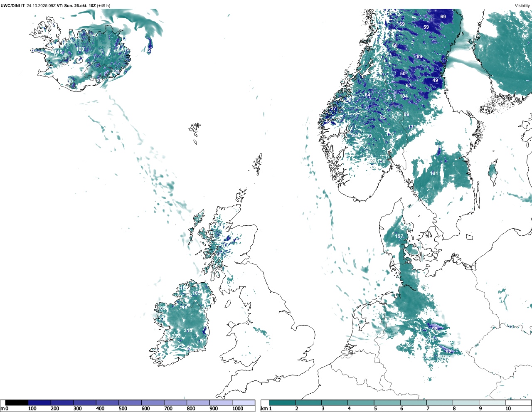Click the 'km 1' label on legend
This screenshot has height=412, width=532.
click(266, 409)
